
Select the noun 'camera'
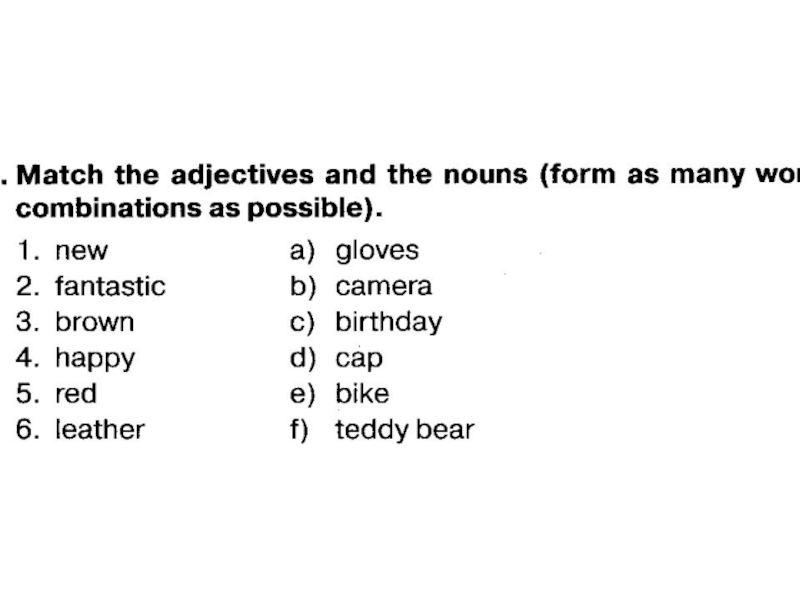pos(384,287)
